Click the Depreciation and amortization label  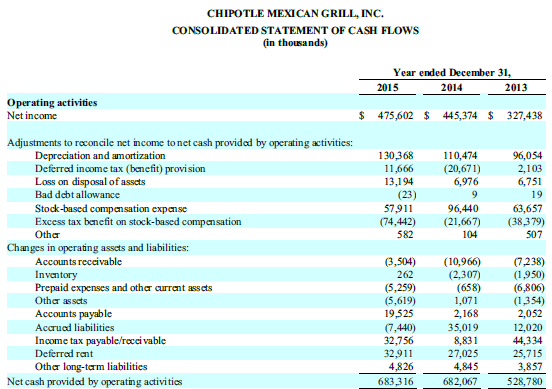[x=100, y=156]
